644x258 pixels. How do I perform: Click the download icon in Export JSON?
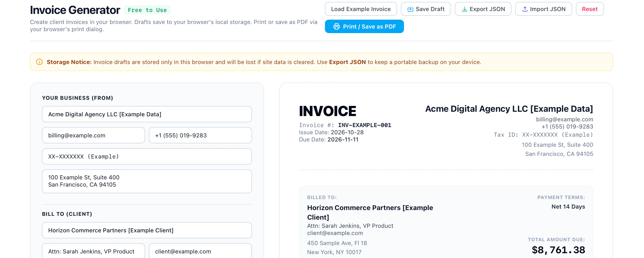(x=464, y=9)
